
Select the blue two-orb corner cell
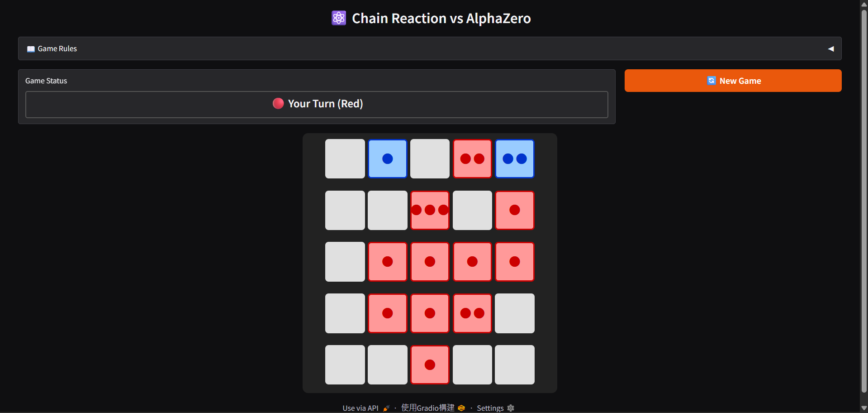pyautogui.click(x=515, y=158)
